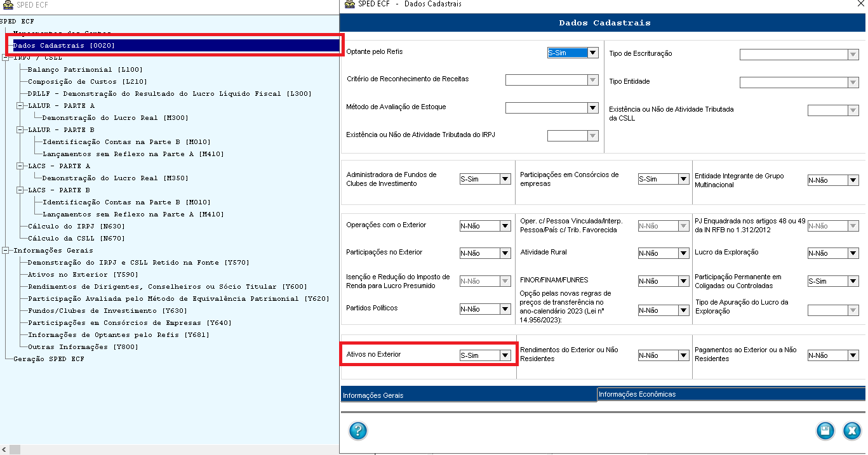
Task: Switch to the Informações Econômicas tab
Action: pyautogui.click(x=731, y=394)
